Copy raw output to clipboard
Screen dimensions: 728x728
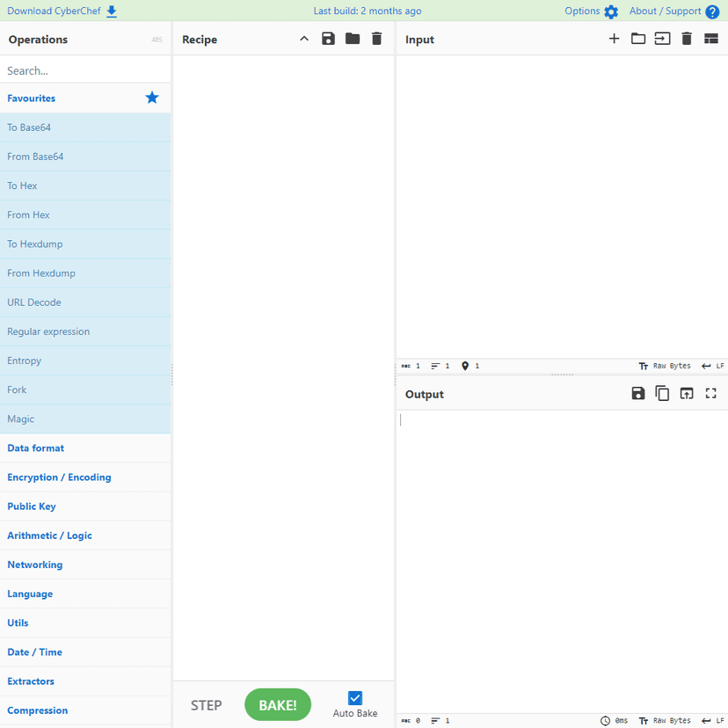click(x=662, y=394)
